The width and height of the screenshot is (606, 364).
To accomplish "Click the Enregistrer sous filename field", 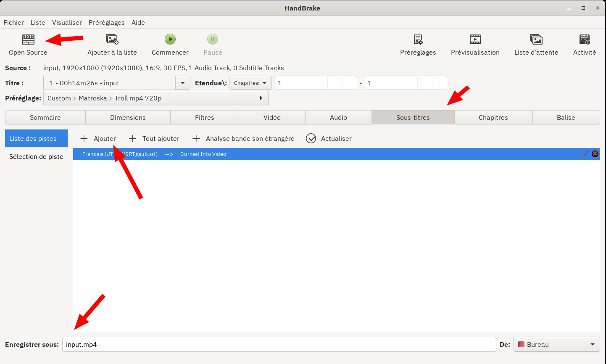I will pos(279,345).
